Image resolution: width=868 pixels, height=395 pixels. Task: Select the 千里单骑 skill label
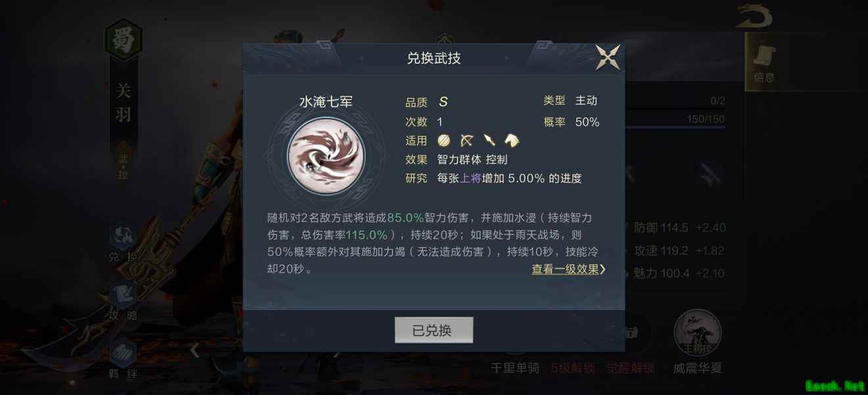pyautogui.click(x=515, y=368)
